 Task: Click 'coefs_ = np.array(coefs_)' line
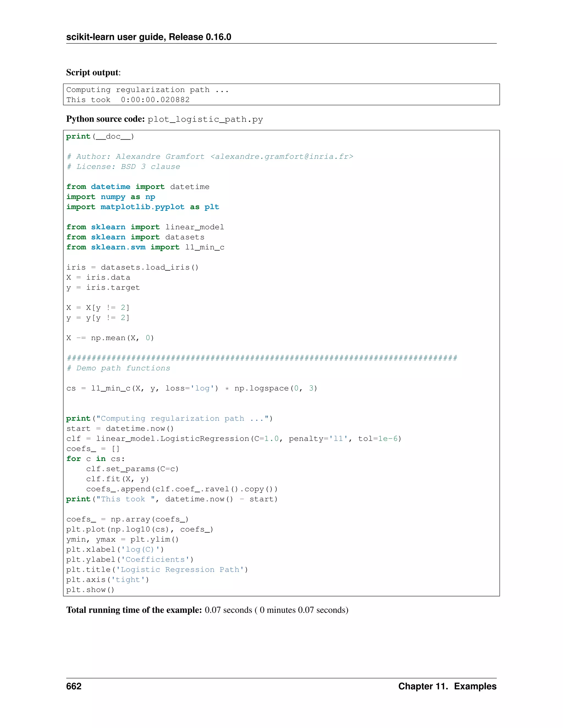pos(127,519)
